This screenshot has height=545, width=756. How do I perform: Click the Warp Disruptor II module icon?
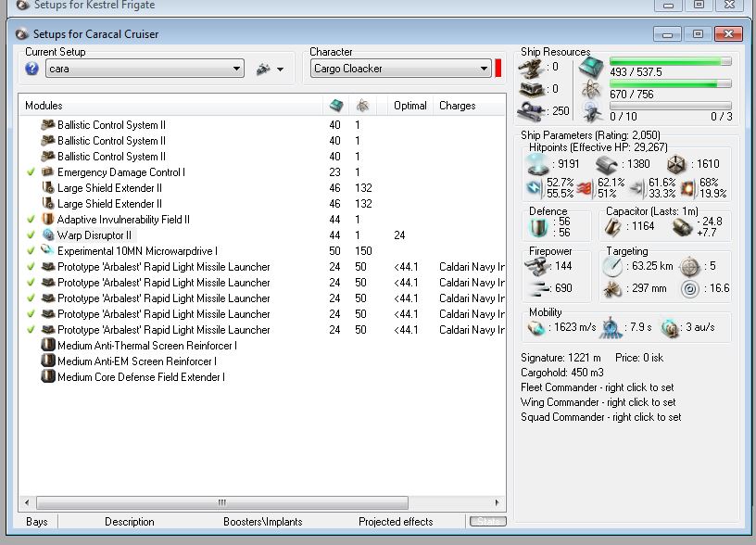(48, 234)
